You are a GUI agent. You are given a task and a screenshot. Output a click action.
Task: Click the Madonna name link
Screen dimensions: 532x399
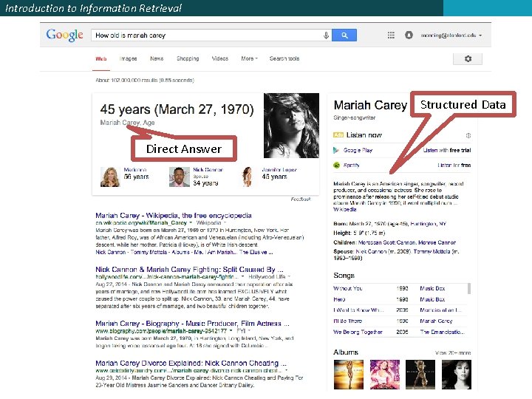pos(135,170)
